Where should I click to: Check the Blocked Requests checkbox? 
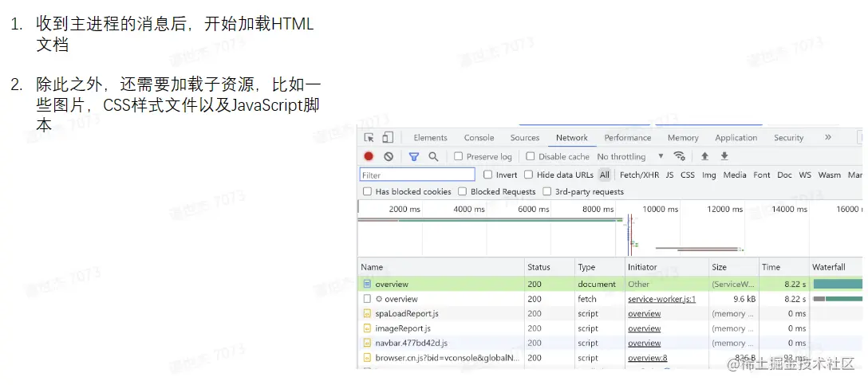point(462,191)
